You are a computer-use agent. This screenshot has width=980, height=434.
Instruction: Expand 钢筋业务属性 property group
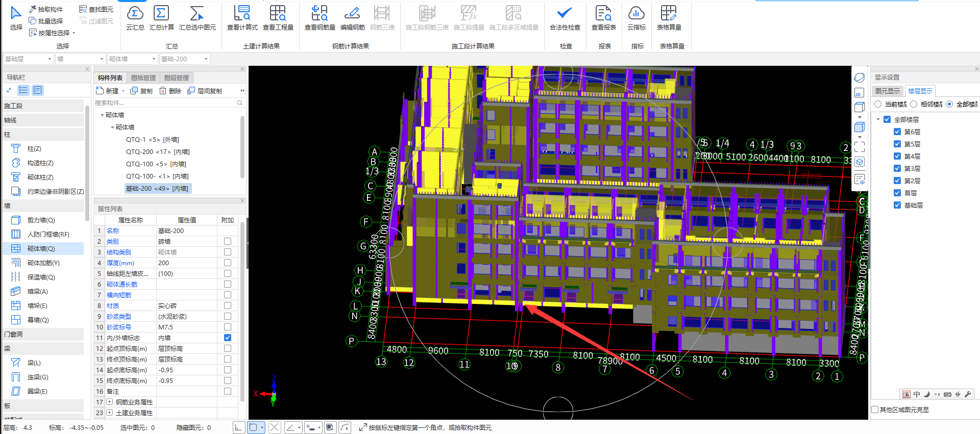109,402
